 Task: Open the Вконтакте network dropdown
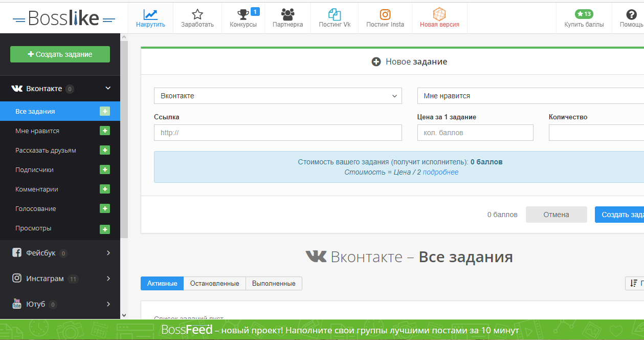coord(278,96)
